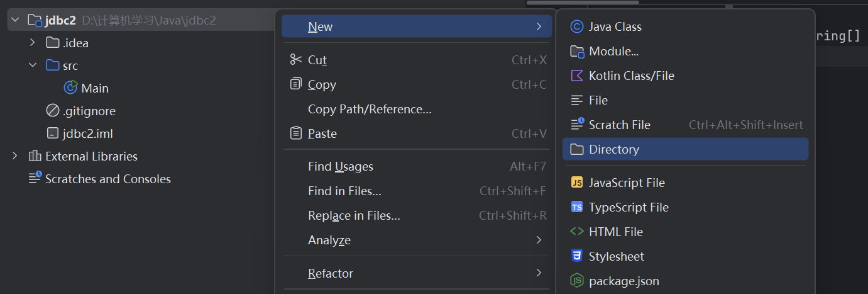Expand External Libraries chevron
The height and width of the screenshot is (294, 868).
14,156
